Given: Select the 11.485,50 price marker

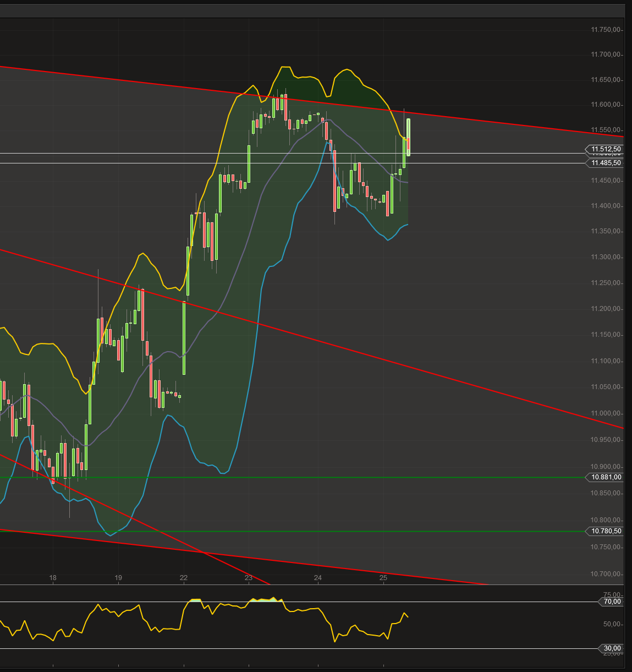Looking at the screenshot, I should pos(604,163).
